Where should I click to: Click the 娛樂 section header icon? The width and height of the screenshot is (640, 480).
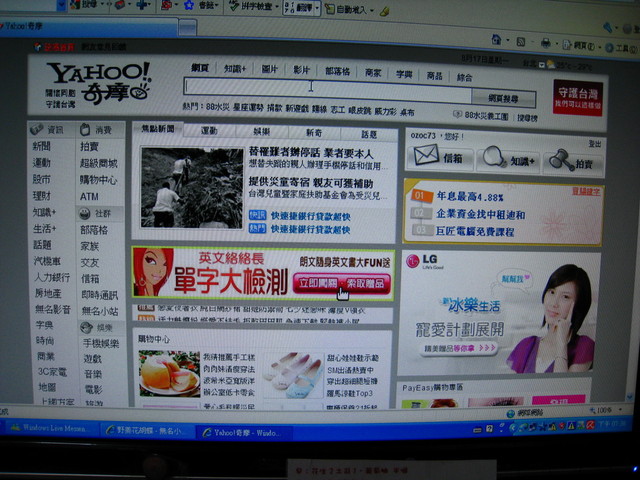pos(86,327)
